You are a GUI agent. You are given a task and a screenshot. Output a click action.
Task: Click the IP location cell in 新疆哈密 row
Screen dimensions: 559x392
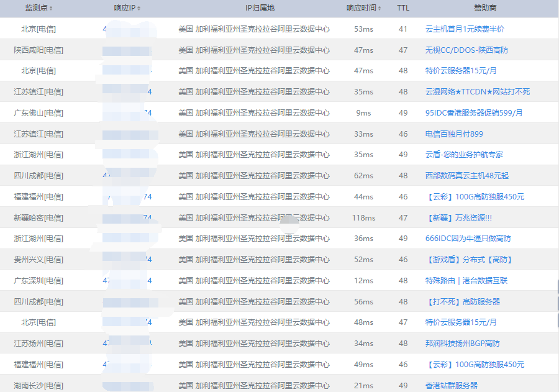click(x=254, y=217)
